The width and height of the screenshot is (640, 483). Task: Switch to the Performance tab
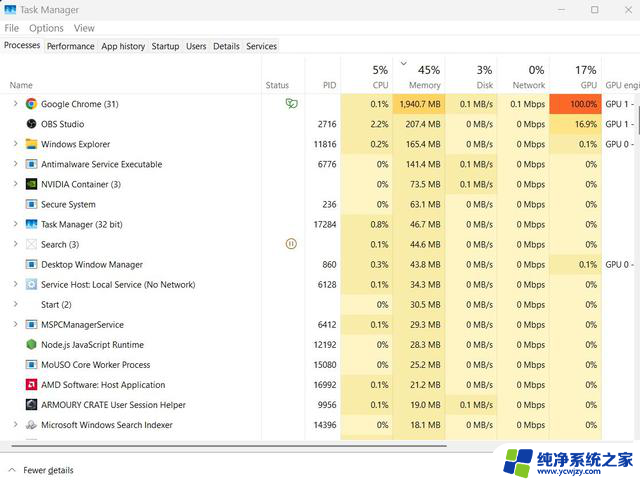click(x=71, y=46)
